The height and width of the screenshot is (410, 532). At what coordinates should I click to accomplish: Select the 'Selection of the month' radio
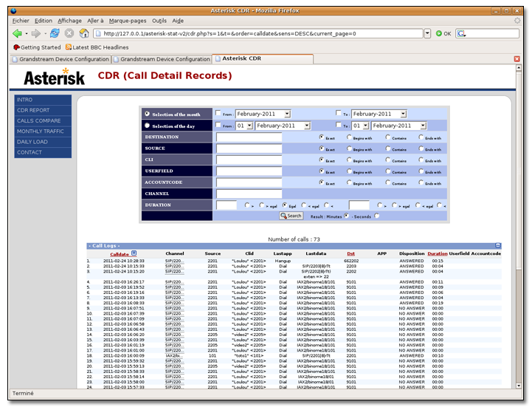pyautogui.click(x=148, y=114)
